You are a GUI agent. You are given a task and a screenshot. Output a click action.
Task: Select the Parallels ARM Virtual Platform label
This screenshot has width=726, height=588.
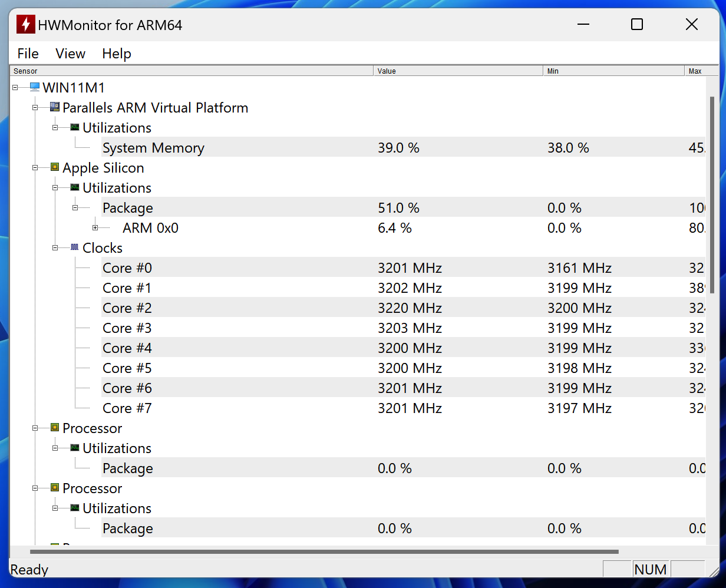[x=155, y=108]
